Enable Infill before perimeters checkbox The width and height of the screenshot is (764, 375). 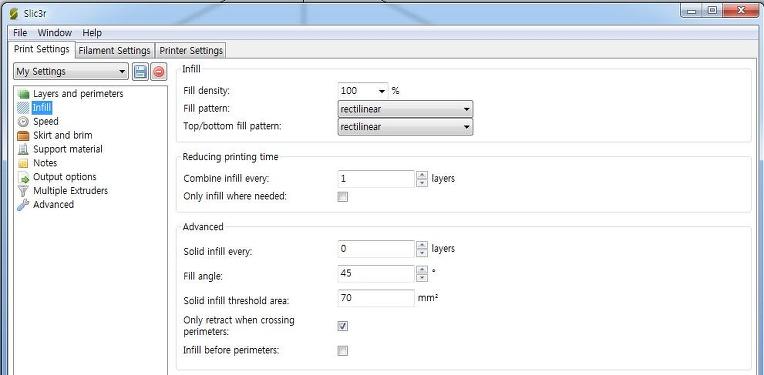pos(343,351)
